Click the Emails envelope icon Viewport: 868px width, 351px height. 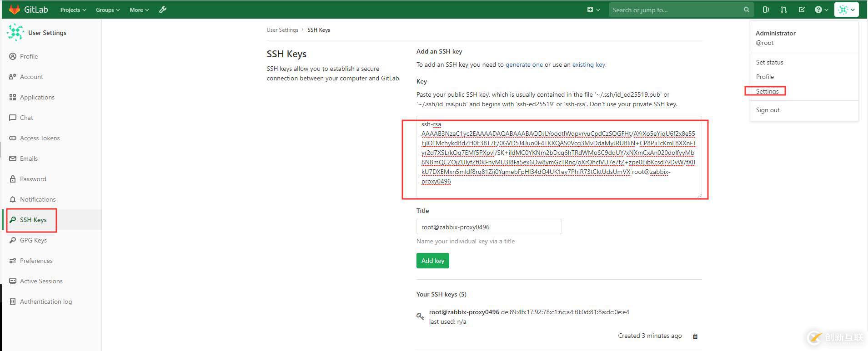point(13,158)
